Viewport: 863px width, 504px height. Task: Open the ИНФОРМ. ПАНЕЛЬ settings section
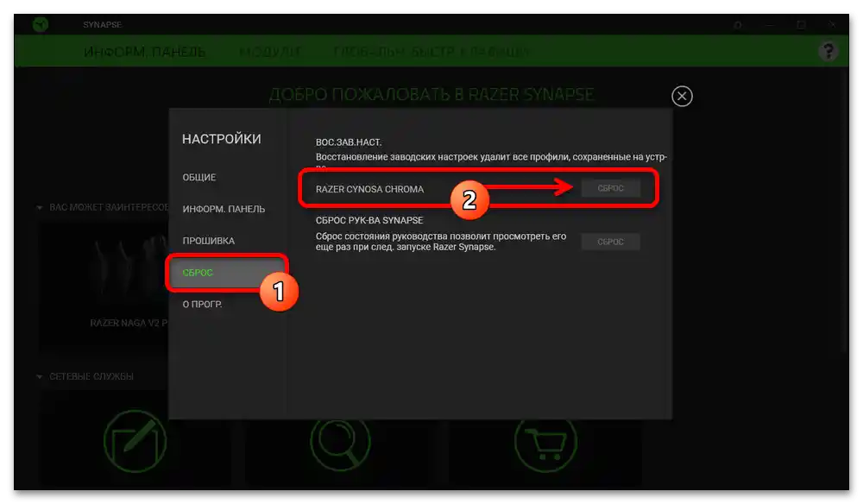point(224,209)
